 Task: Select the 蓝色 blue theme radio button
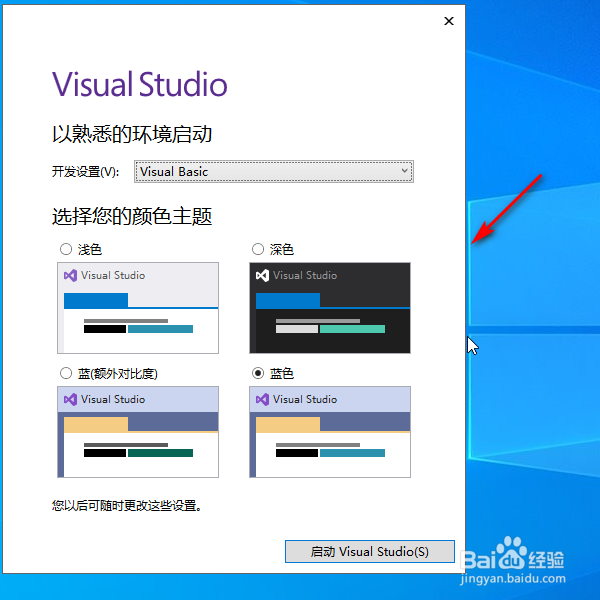tap(258, 373)
